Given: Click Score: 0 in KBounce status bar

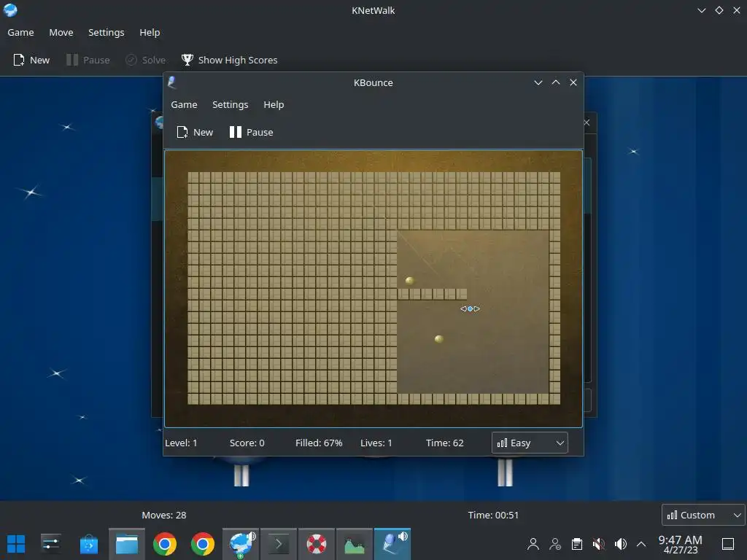Looking at the screenshot, I should click(247, 443).
